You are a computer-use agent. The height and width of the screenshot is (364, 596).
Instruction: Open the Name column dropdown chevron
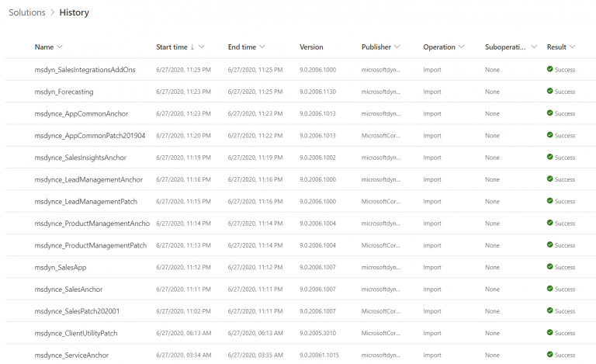tap(59, 47)
